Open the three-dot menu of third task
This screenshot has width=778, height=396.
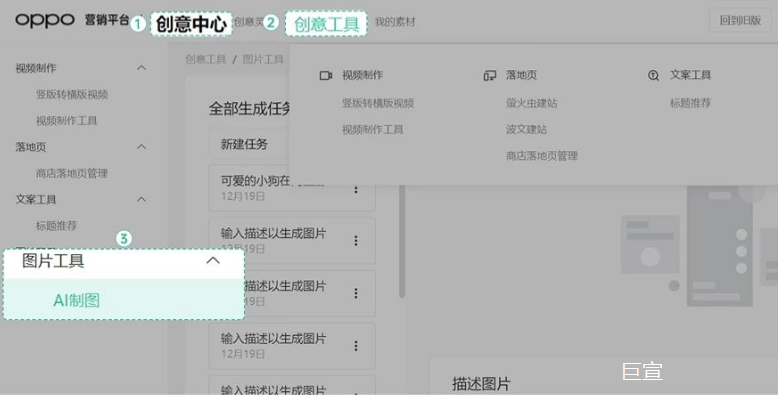tap(356, 293)
